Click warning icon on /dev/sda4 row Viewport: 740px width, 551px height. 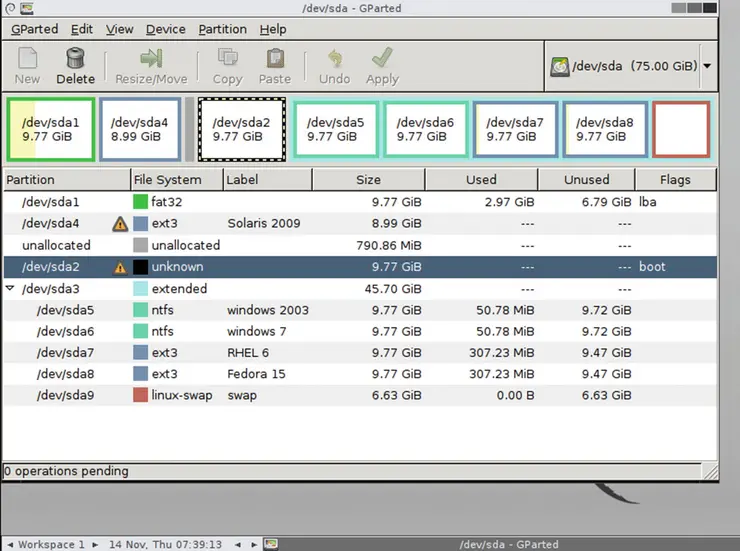[x=120, y=224]
